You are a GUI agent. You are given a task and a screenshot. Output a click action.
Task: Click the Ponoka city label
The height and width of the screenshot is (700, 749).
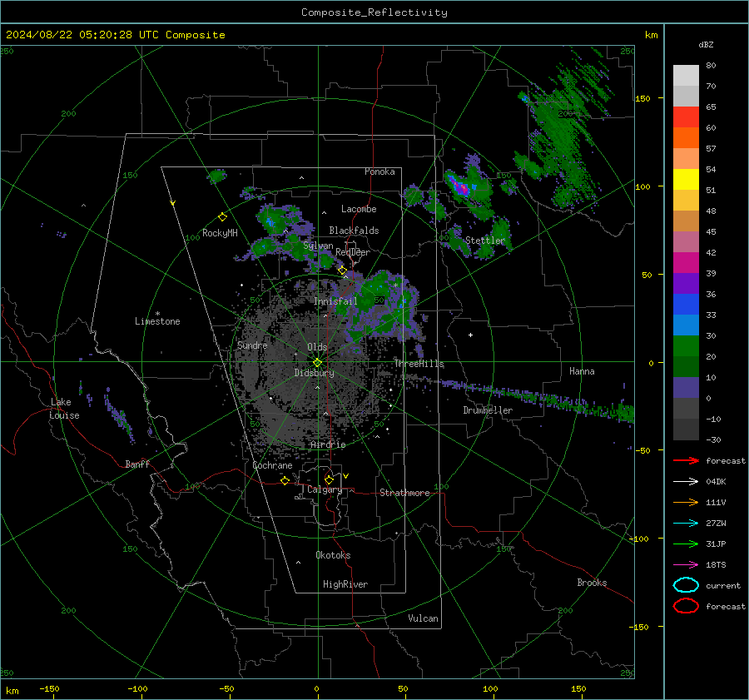[379, 171]
